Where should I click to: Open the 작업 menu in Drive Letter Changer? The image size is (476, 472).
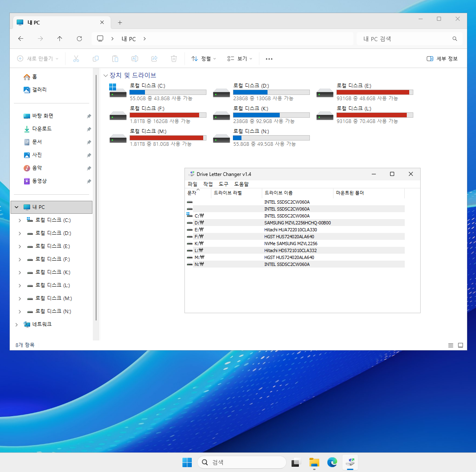point(208,184)
